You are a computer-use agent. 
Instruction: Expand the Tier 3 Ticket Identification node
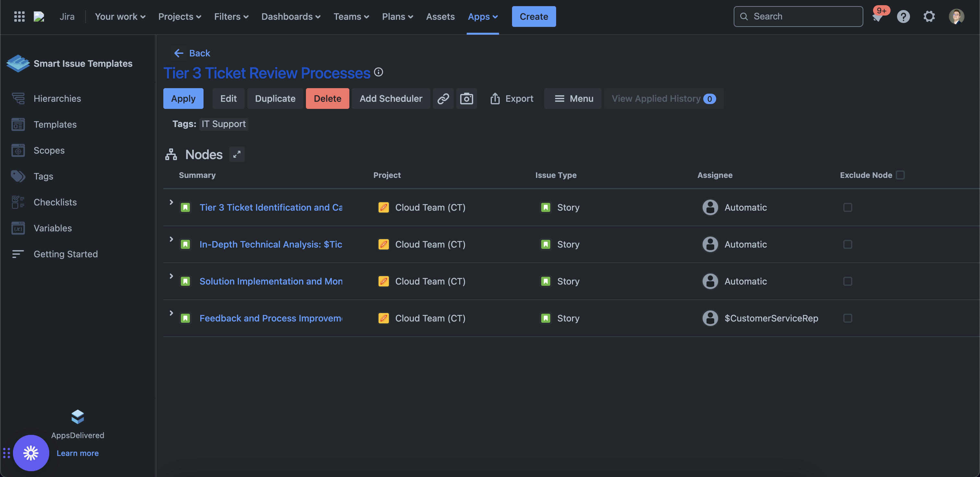click(171, 202)
